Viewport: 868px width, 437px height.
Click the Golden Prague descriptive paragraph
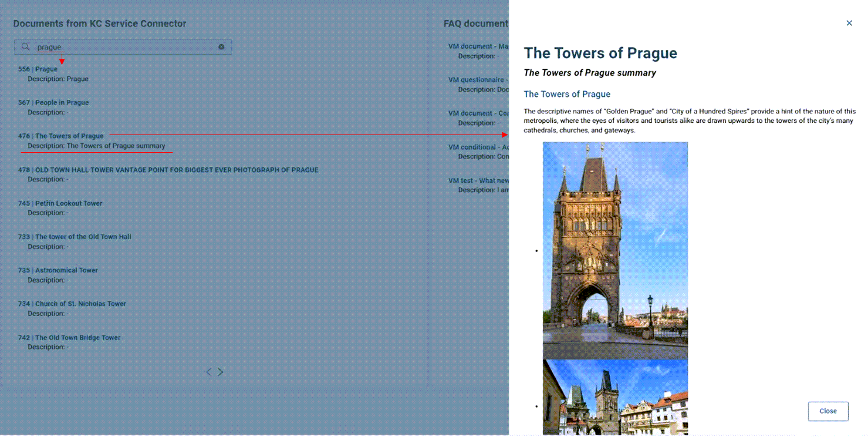coord(690,120)
